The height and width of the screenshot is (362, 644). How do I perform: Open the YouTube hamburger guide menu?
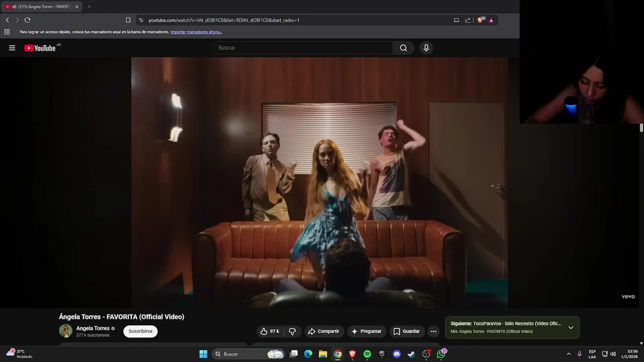(x=12, y=48)
